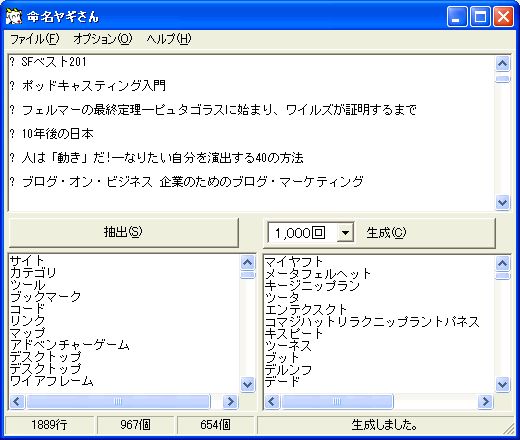Image resolution: width=520 pixels, height=440 pixels.
Task: Select マップ in the left list
Action: point(27,333)
